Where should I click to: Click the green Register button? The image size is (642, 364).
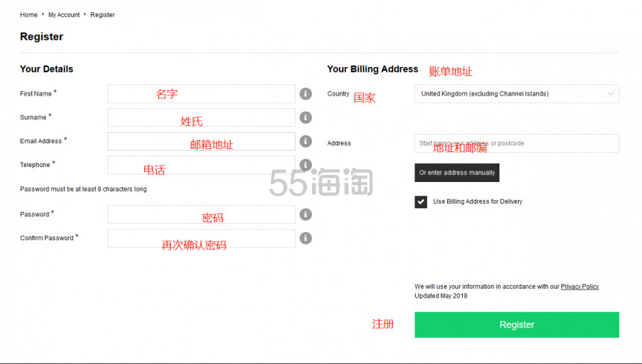coord(517,324)
